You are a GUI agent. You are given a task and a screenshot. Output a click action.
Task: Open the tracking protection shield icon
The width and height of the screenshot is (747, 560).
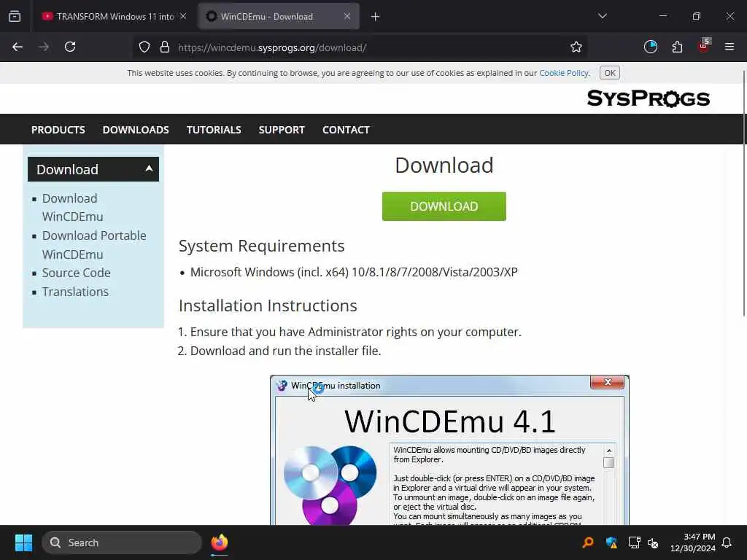pyautogui.click(x=144, y=47)
